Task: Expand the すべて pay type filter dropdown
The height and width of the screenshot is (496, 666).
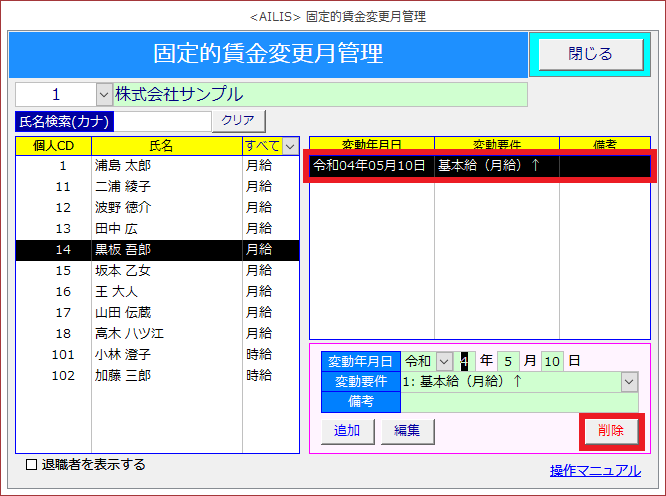Action: pos(290,146)
